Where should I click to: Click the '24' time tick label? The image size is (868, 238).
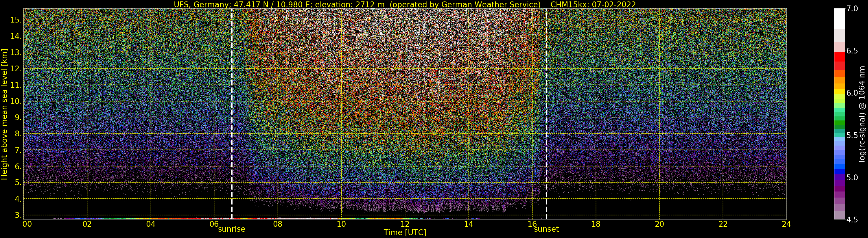[786, 224]
